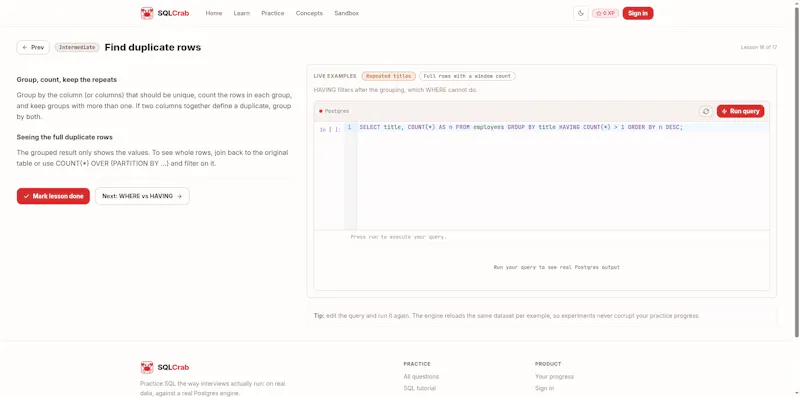This screenshot has width=800, height=397.
Task: Click the 'Seeing the full duplicate rows' heading
Action: pyautogui.click(x=64, y=137)
